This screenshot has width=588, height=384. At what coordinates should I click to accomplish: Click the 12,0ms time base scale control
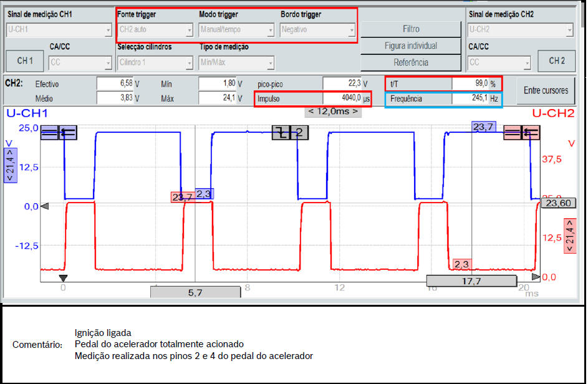pos(333,112)
